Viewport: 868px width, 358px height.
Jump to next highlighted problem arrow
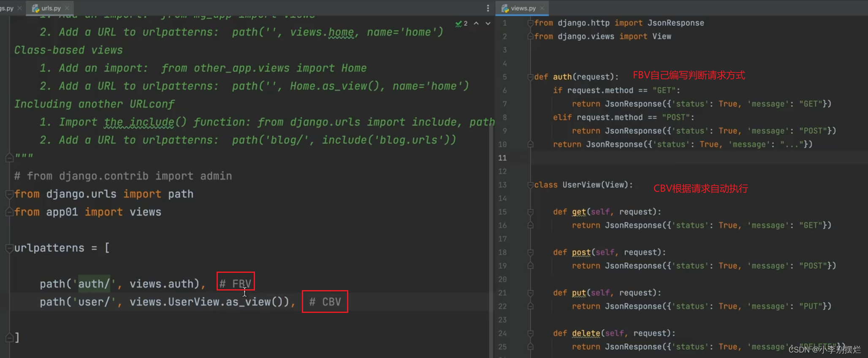click(x=488, y=24)
